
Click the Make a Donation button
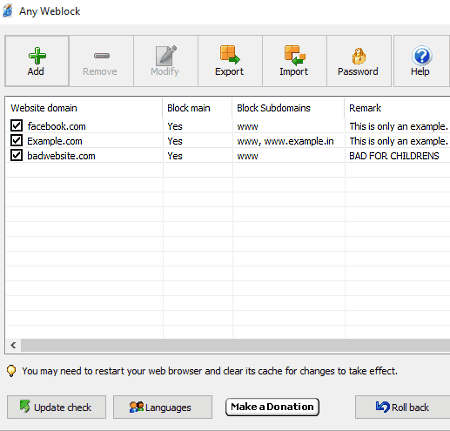(272, 407)
